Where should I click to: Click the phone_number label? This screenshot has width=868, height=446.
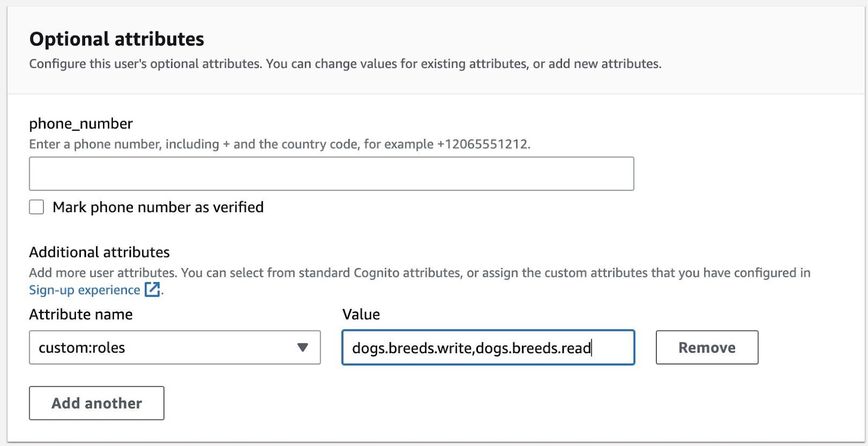[x=81, y=124]
